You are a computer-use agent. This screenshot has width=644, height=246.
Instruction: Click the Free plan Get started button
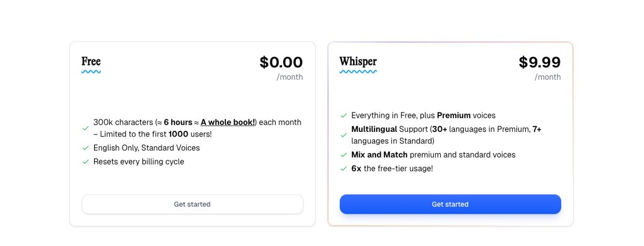coord(192,204)
